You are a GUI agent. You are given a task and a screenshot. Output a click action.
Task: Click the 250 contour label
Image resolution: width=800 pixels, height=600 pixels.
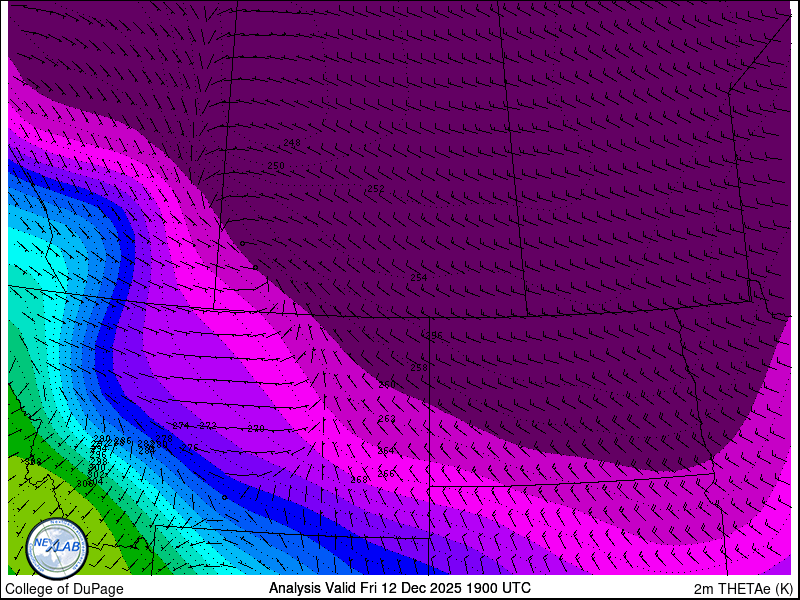coord(276,166)
